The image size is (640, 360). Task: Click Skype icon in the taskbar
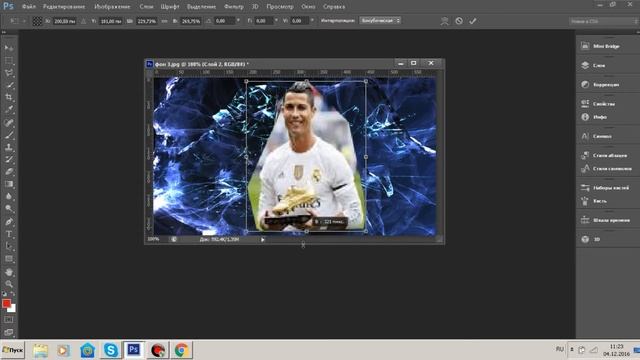111,350
